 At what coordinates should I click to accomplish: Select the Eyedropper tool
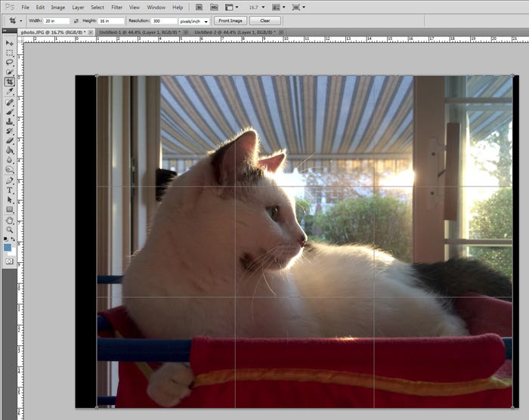(9, 91)
